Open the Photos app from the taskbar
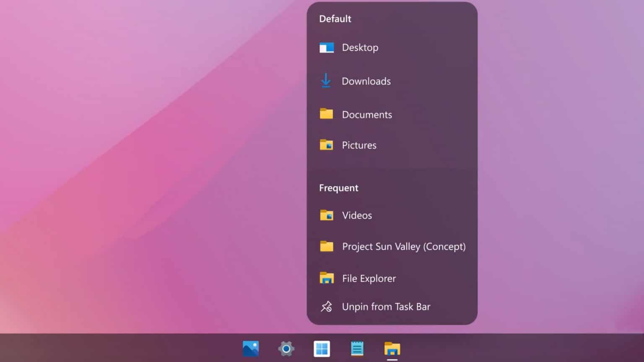This screenshot has width=644, height=362. click(x=250, y=349)
